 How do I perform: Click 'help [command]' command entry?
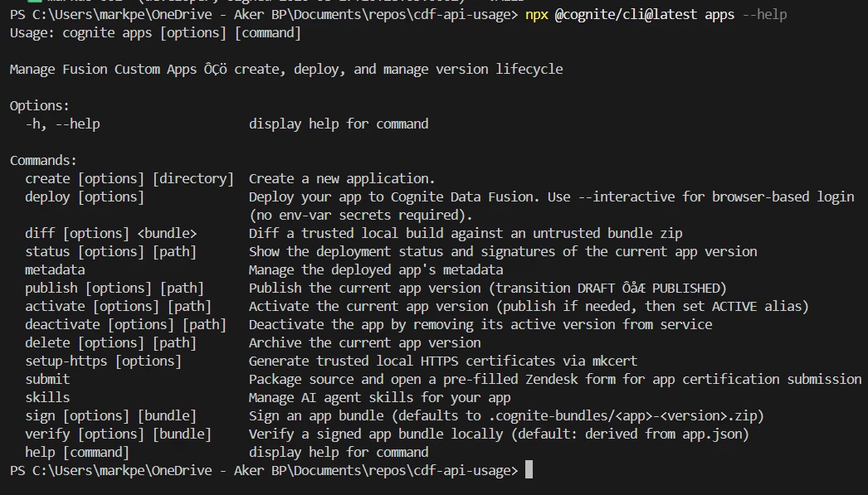(x=77, y=453)
